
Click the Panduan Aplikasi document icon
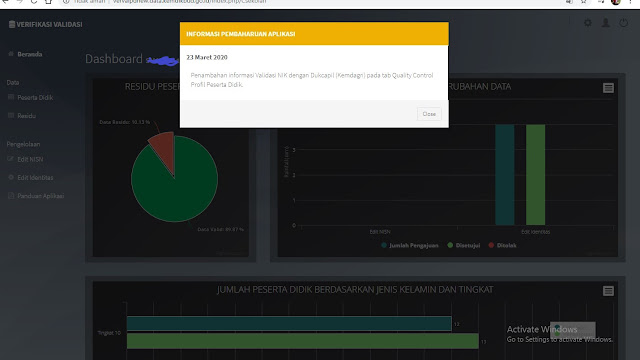11,196
